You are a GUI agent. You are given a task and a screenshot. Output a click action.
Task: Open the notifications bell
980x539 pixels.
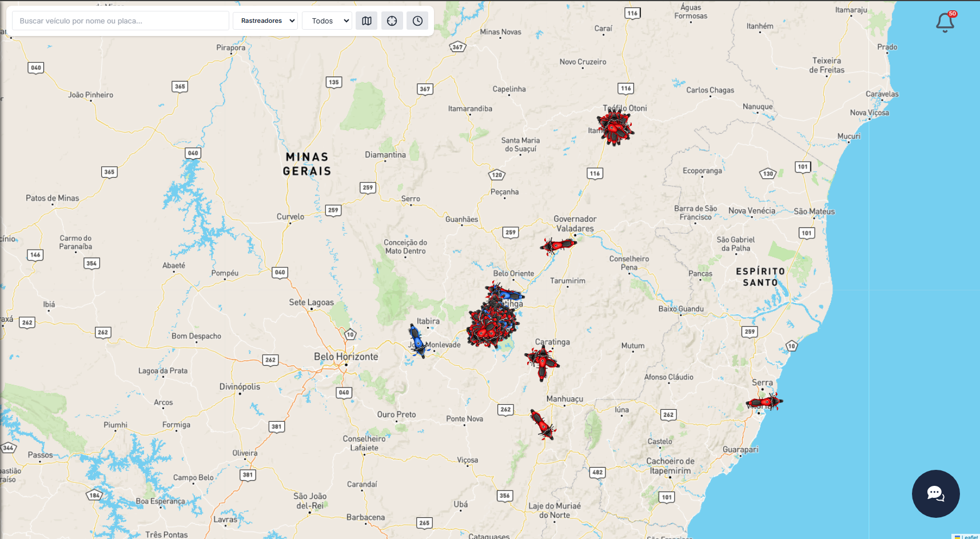pos(945,22)
